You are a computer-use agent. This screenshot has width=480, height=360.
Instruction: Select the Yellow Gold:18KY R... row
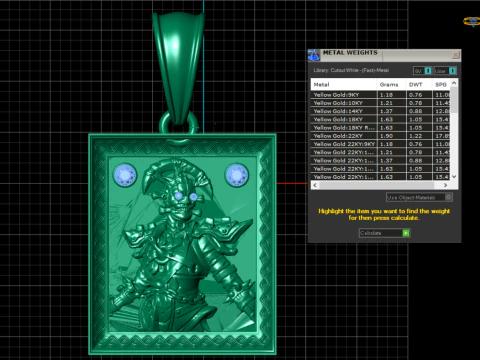pyautogui.click(x=380, y=128)
